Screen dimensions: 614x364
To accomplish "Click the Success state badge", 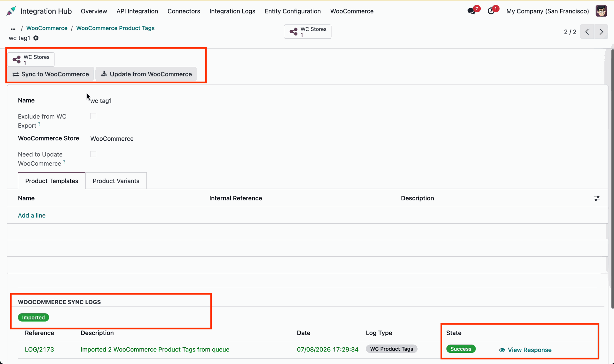I will (461, 349).
